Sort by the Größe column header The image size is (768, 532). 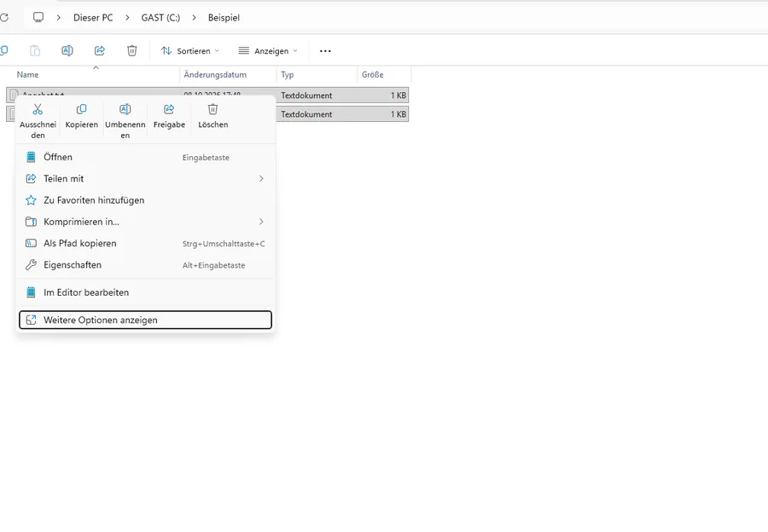coord(385,74)
